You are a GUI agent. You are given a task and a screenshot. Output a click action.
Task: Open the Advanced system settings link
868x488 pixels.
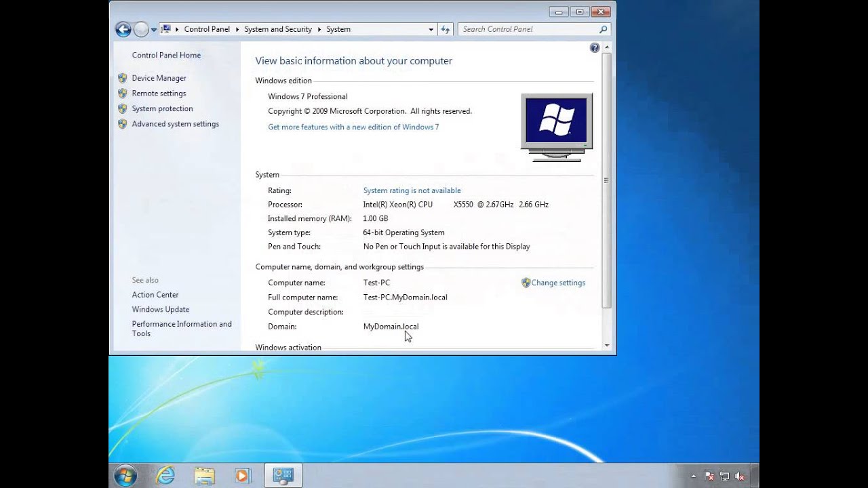tap(175, 124)
